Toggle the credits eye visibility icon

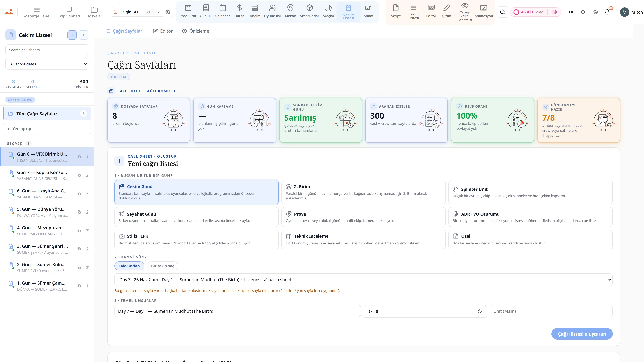tap(554, 12)
